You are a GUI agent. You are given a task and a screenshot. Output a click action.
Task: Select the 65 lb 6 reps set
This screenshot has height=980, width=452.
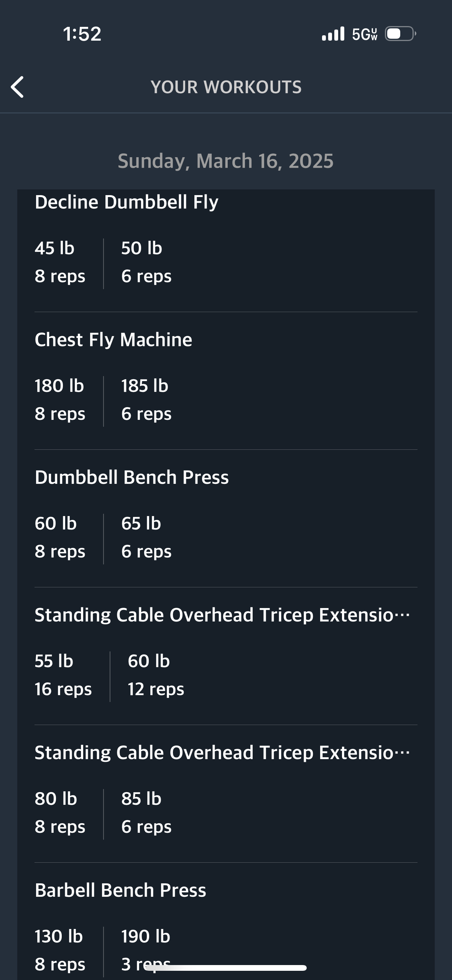pos(146,538)
